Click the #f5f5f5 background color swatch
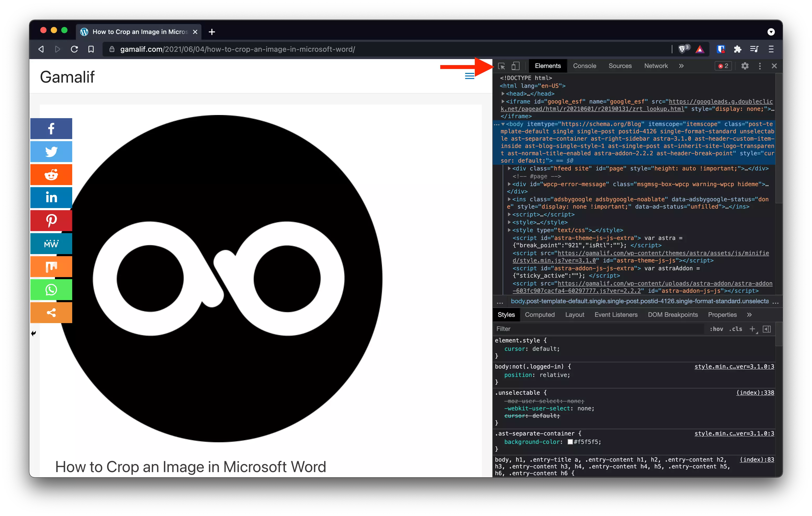Image resolution: width=812 pixels, height=516 pixels. (570, 442)
